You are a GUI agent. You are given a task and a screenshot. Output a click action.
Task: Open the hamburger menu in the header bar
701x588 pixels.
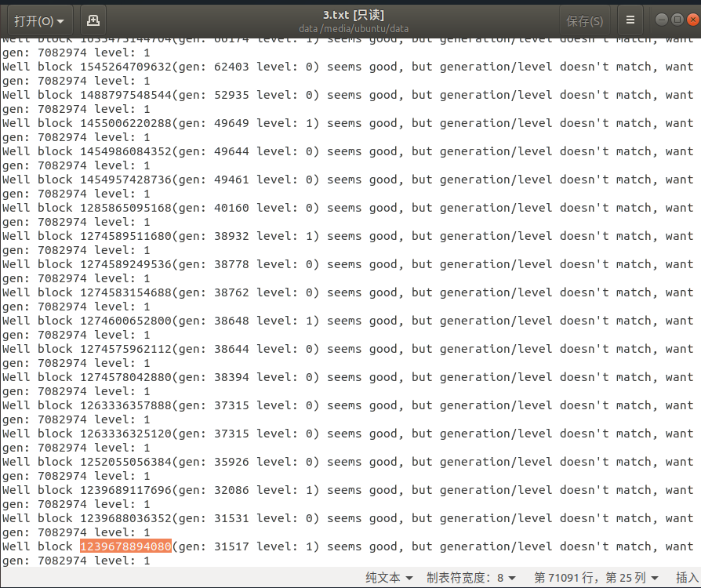pyautogui.click(x=630, y=20)
